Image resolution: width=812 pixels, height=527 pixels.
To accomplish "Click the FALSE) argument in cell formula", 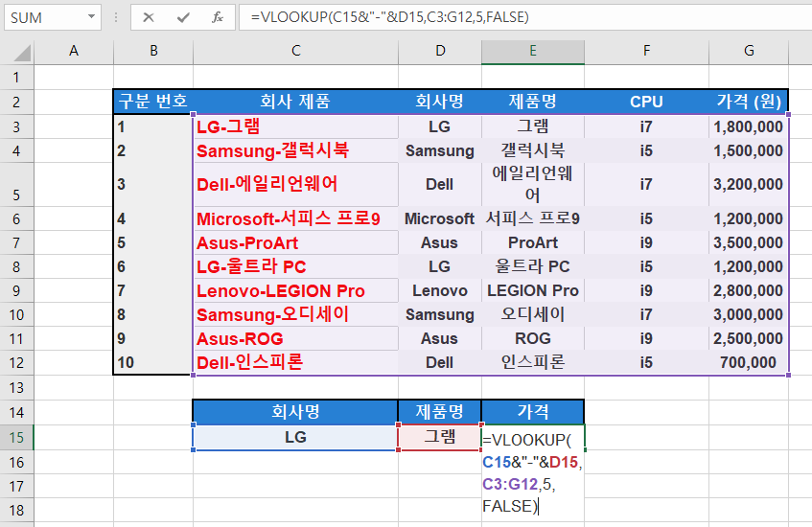I will (x=511, y=506).
